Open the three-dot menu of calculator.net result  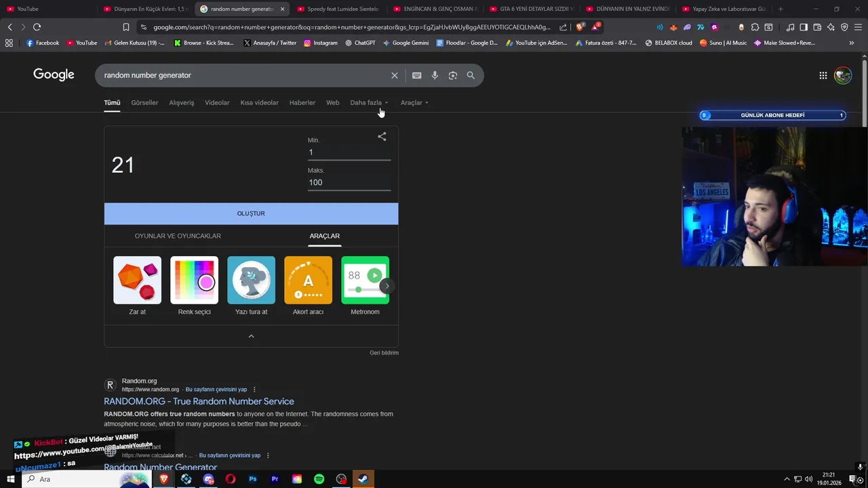point(268,455)
